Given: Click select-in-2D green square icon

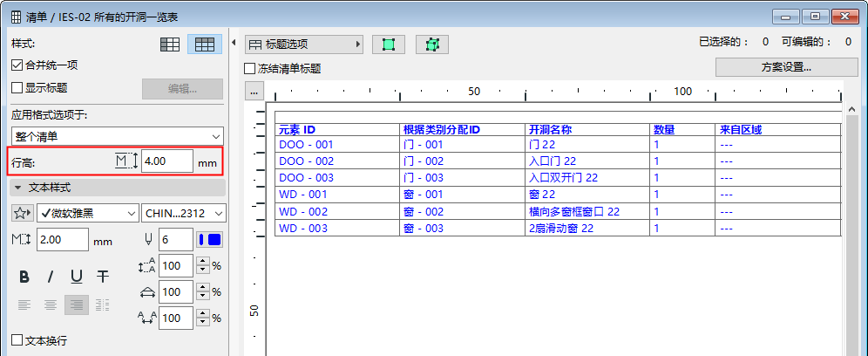Looking at the screenshot, I should (x=389, y=44).
